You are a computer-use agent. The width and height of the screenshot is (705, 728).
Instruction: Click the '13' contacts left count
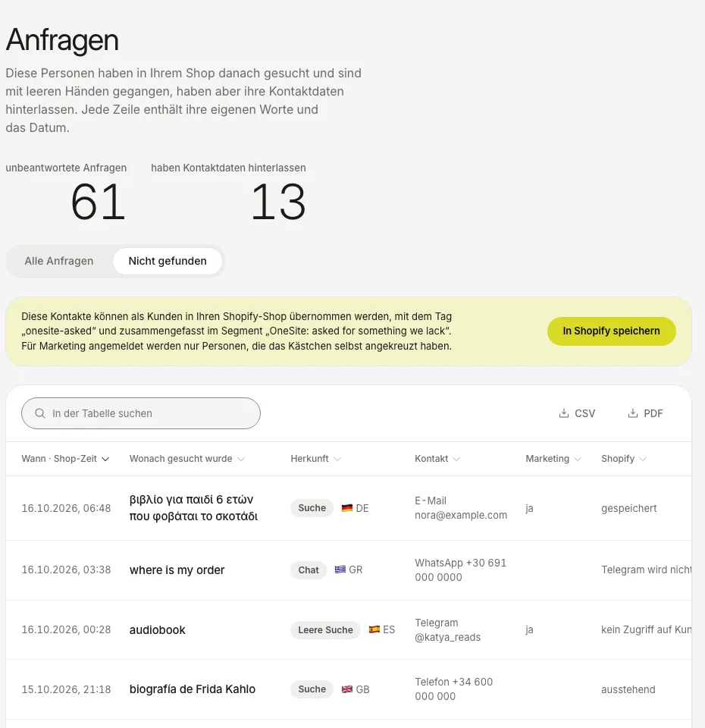(x=278, y=202)
